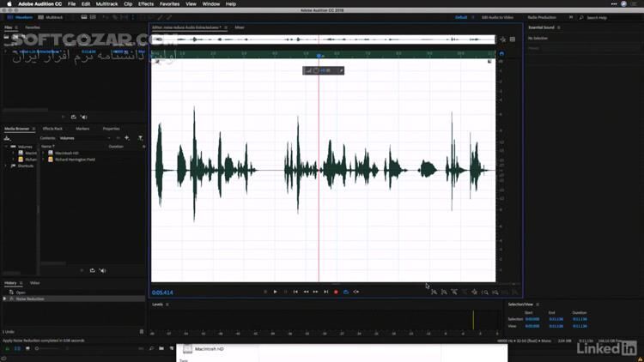
Task: Zoom in amplitude below the waveform
Action: click(x=434, y=293)
